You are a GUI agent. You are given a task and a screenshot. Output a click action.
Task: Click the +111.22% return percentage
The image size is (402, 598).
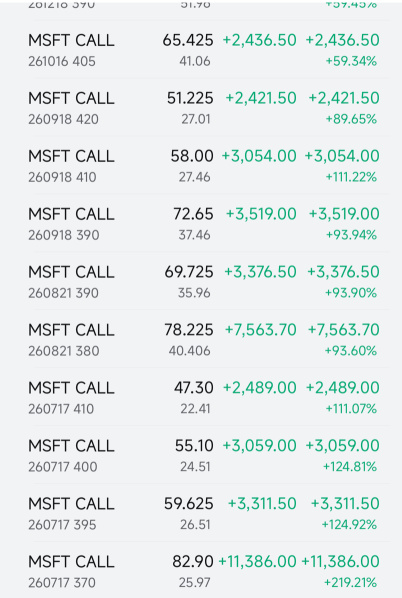pos(351,177)
